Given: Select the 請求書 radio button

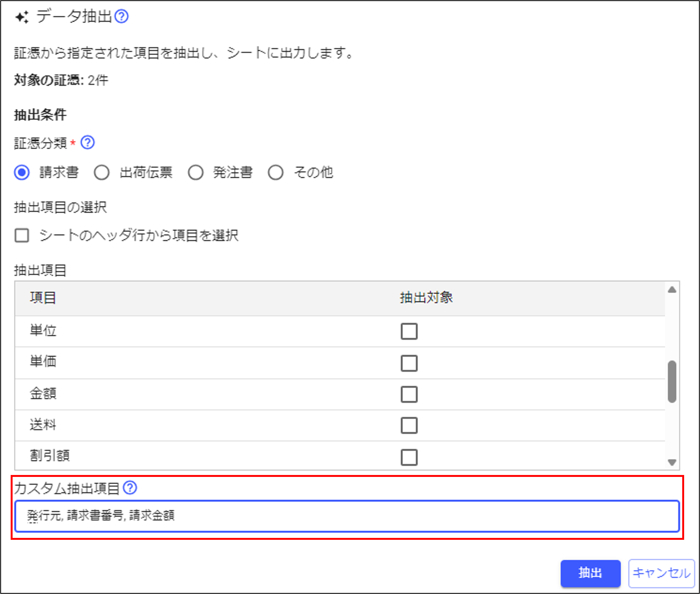Looking at the screenshot, I should click(22, 172).
